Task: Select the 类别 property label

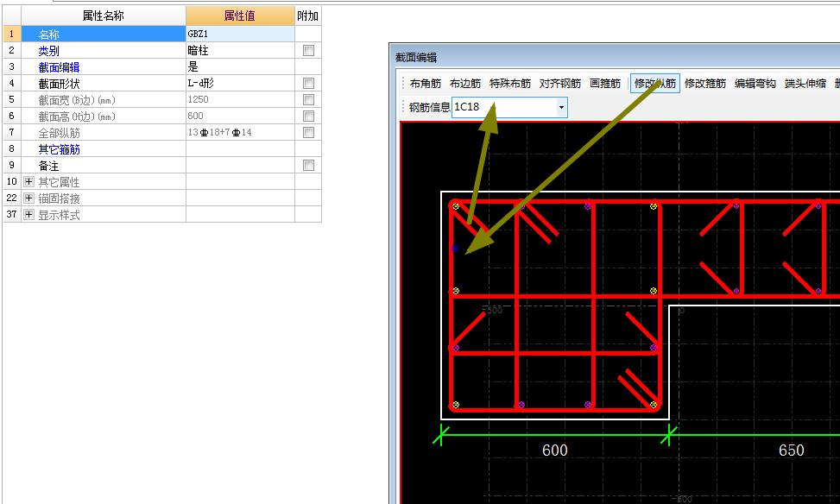Action: pyautogui.click(x=48, y=51)
